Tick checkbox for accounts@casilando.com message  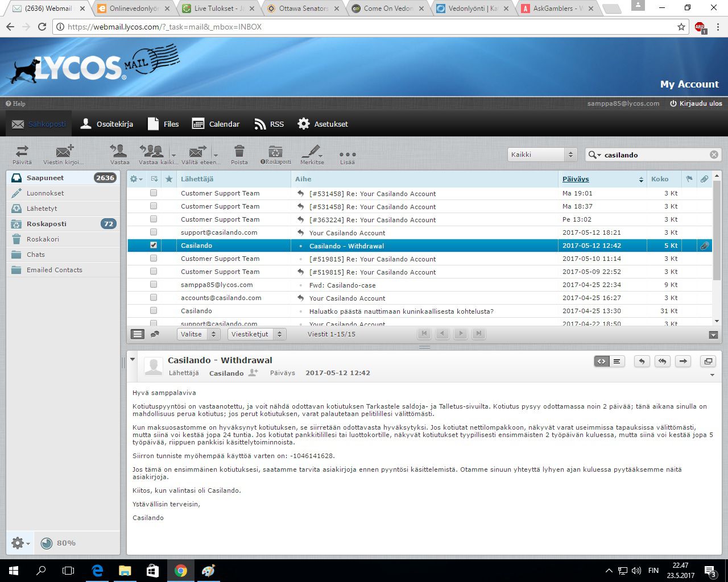coord(154,298)
